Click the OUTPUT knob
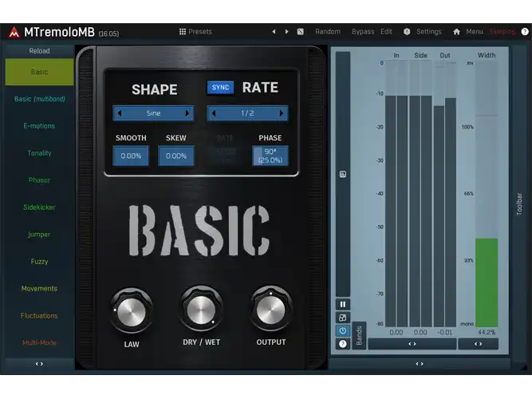Viewport: 532px width, 399px height. (270, 310)
